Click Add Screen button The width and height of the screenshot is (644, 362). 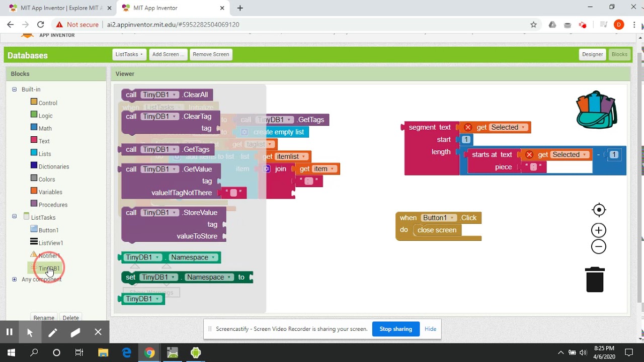(168, 54)
